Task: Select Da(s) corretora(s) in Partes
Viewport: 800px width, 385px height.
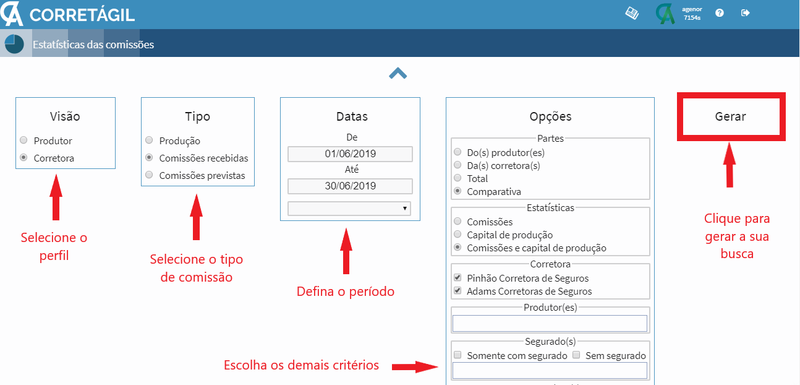Action: click(x=458, y=165)
